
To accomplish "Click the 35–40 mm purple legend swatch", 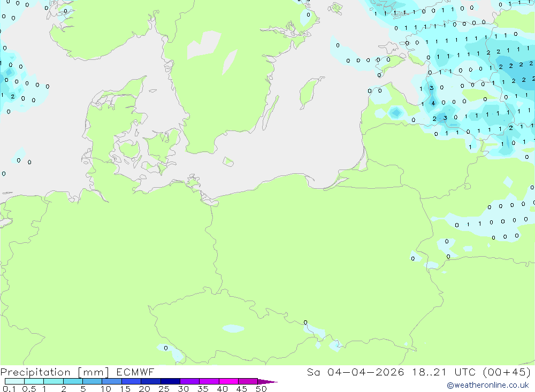I will 209,381.
